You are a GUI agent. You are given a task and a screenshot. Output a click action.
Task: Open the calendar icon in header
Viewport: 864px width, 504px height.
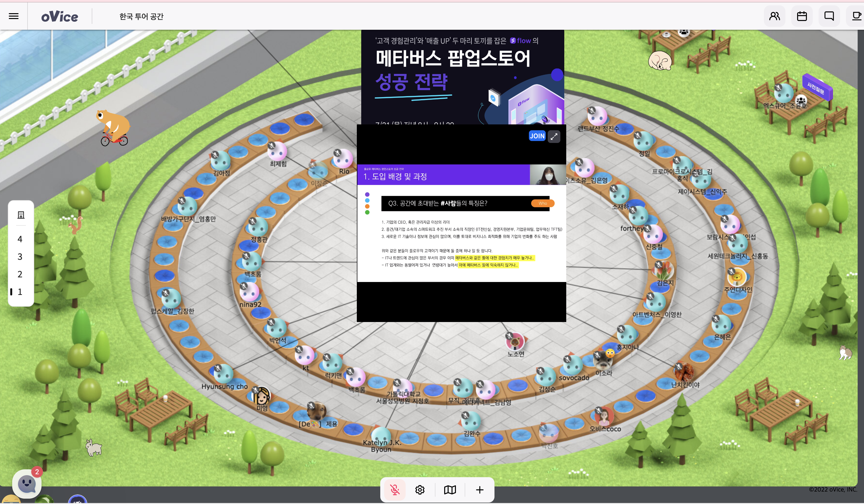(802, 16)
